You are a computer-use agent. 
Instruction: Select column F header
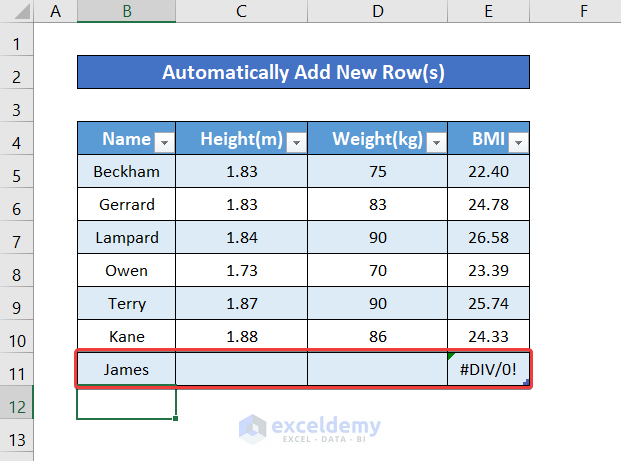click(x=575, y=11)
